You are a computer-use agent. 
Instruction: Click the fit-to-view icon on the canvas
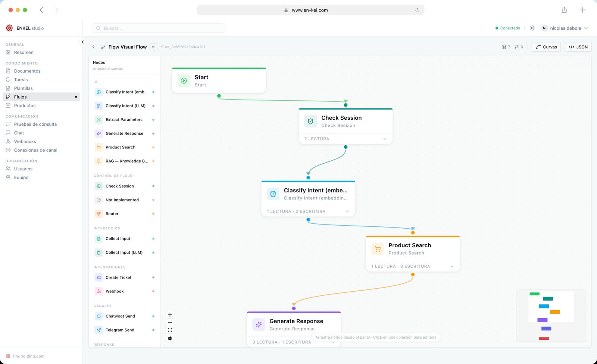[170, 330]
